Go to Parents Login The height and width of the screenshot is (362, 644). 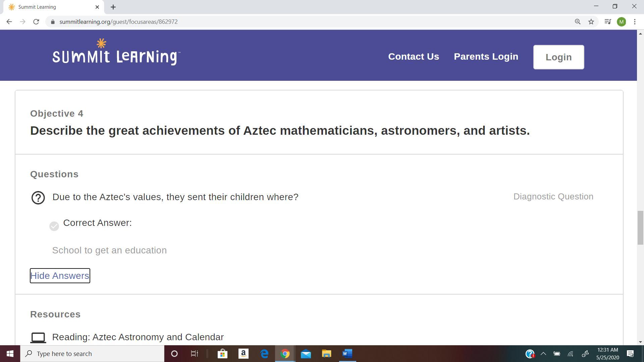(486, 57)
